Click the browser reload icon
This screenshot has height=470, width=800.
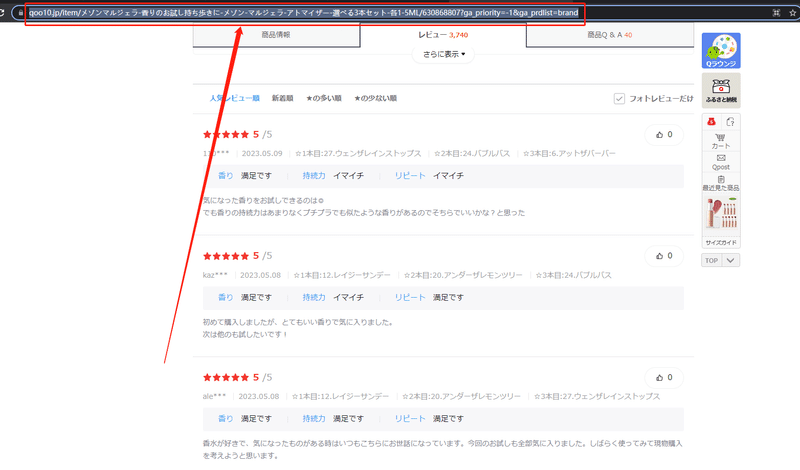pos(2,13)
